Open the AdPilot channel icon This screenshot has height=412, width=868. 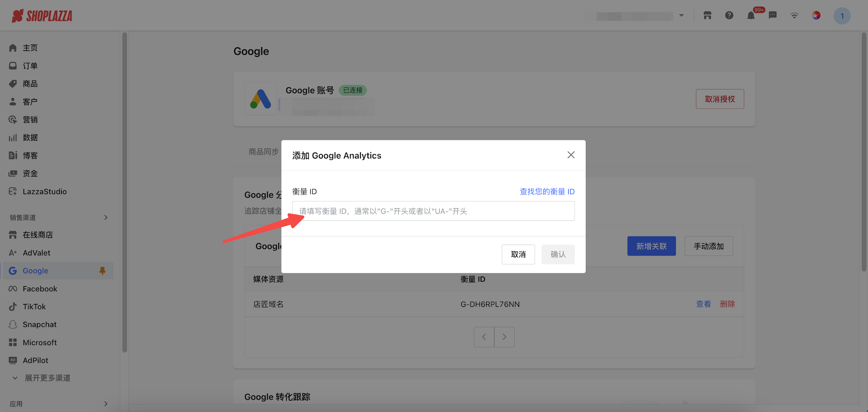coord(13,360)
